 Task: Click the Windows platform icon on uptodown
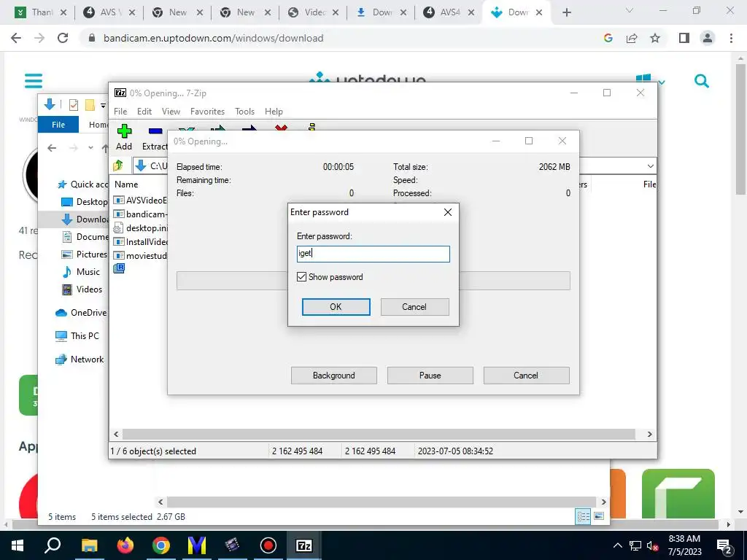tap(643, 79)
